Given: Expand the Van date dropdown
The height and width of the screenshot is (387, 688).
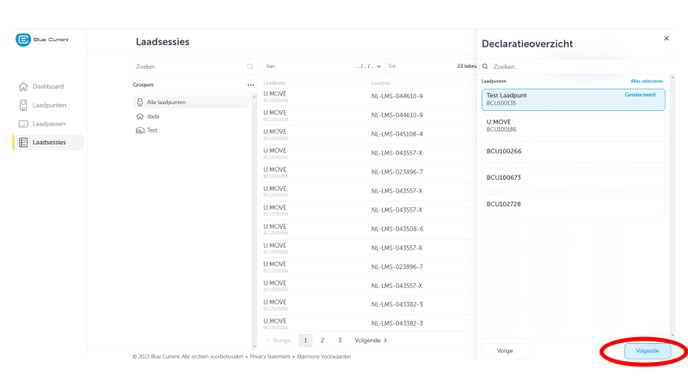Looking at the screenshot, I should click(x=379, y=67).
